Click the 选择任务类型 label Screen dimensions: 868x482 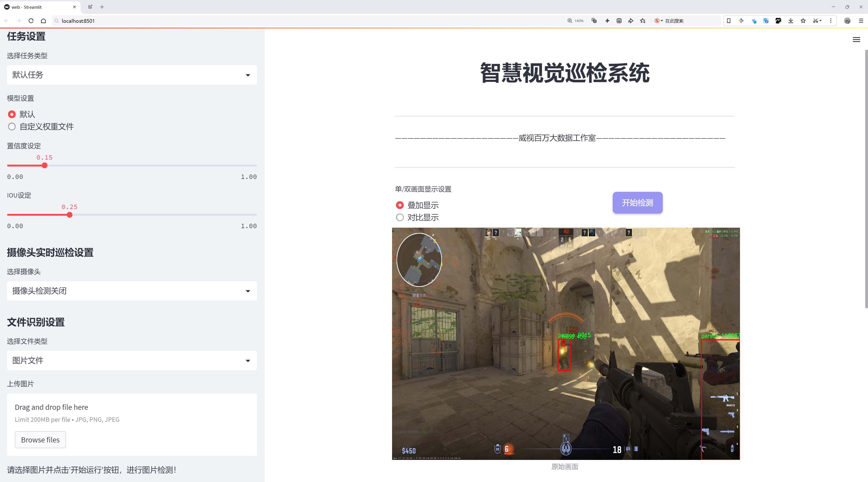(27, 56)
